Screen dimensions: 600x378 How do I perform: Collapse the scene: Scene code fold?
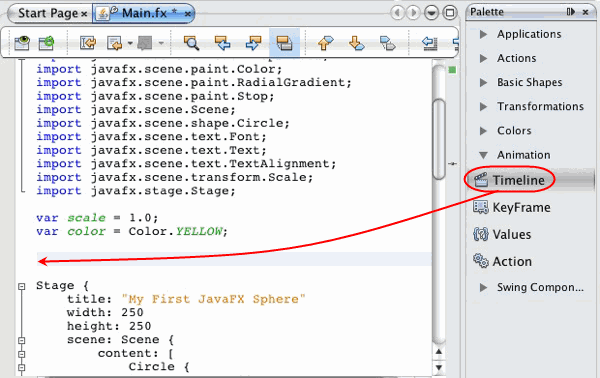click(x=22, y=341)
